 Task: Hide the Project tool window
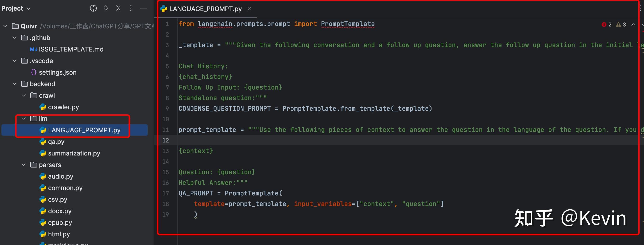[143, 8]
